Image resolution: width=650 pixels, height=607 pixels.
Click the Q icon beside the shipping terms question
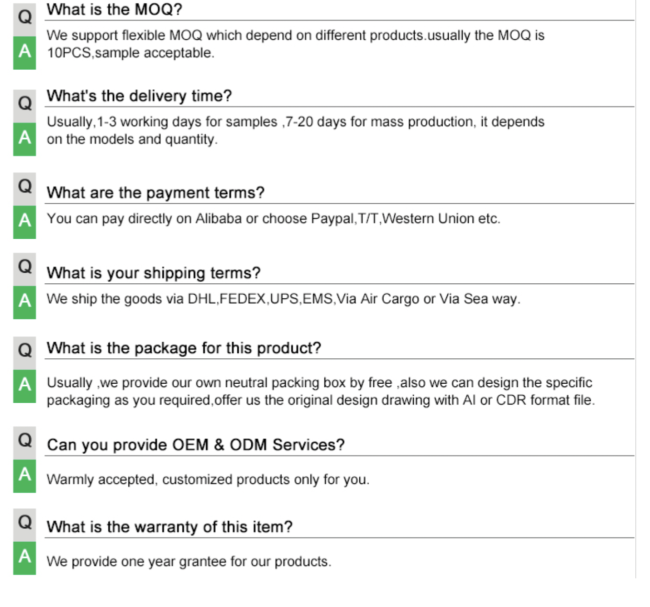(x=24, y=269)
